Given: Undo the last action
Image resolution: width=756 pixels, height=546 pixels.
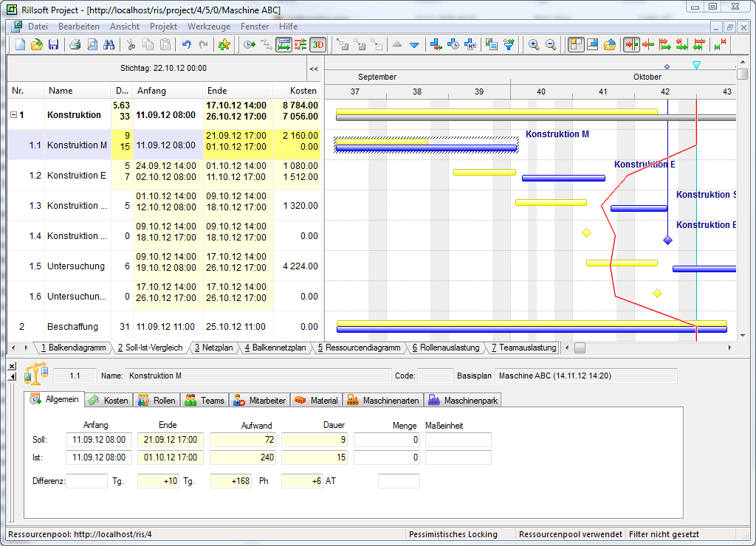Looking at the screenshot, I should [187, 45].
